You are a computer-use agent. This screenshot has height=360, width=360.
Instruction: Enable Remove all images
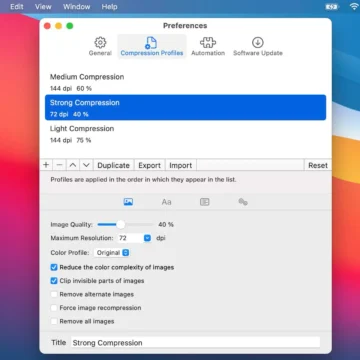54,321
